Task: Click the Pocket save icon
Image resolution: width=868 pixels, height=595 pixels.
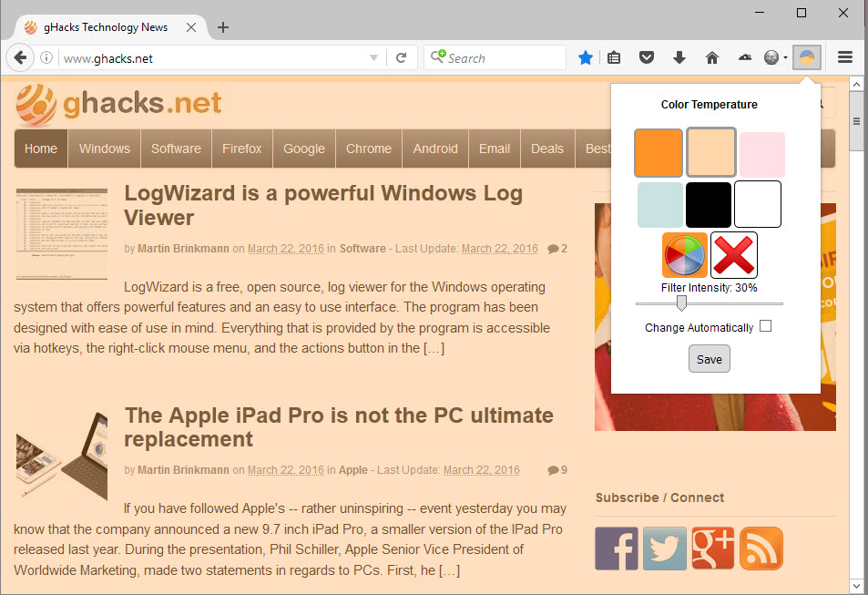Action: 647,57
